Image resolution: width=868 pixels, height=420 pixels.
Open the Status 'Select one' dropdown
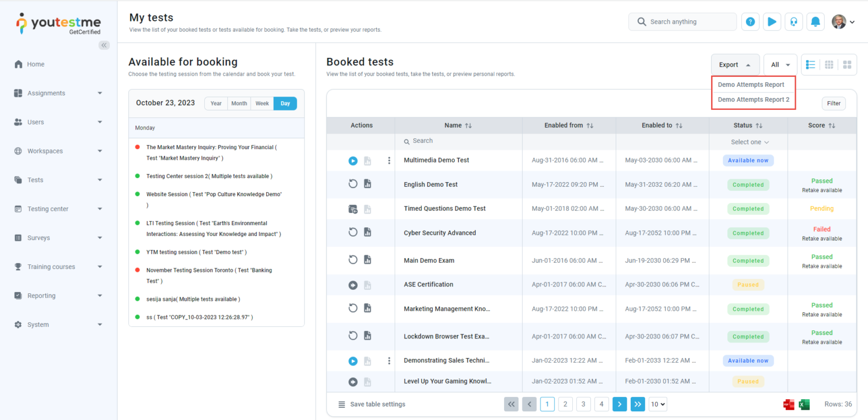(749, 142)
